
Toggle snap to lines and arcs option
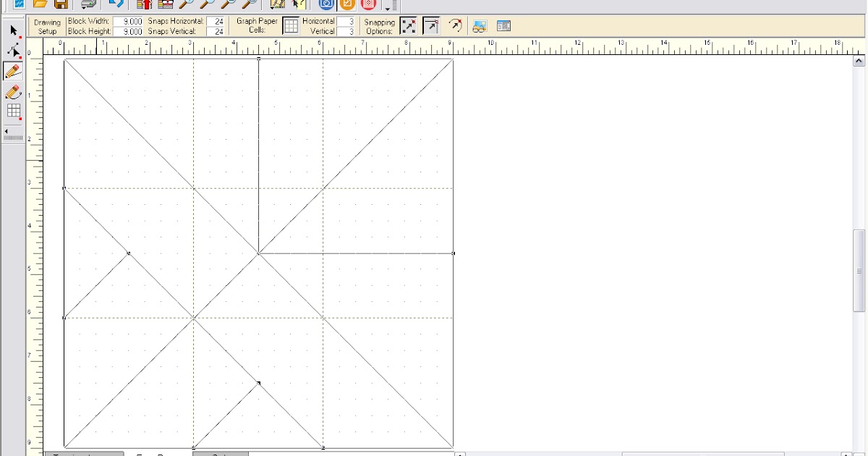(x=455, y=27)
